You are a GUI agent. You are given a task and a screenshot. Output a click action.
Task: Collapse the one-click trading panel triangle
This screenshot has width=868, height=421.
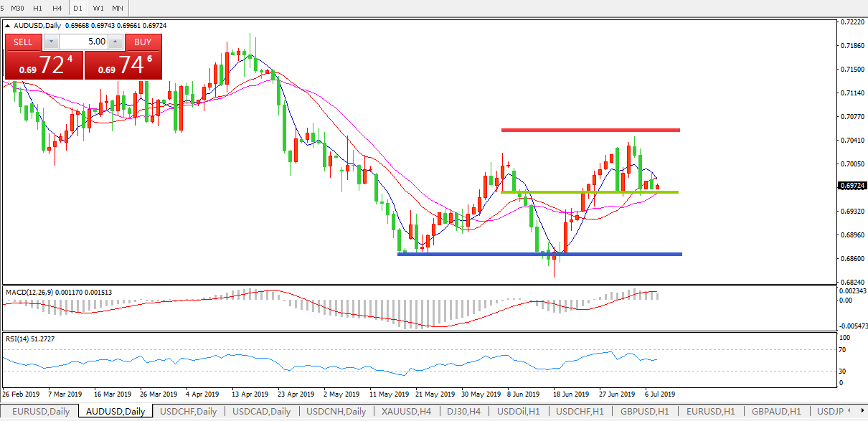(x=8, y=26)
